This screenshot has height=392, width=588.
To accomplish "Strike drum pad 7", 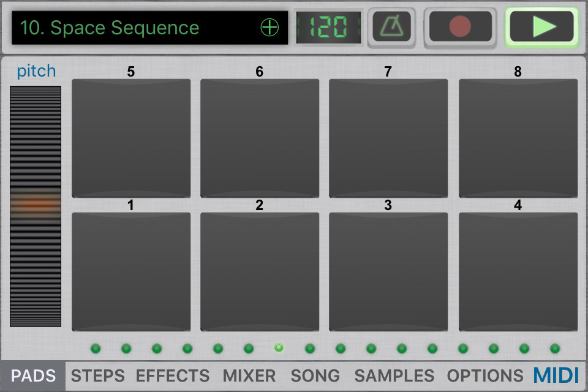I will (x=388, y=138).
